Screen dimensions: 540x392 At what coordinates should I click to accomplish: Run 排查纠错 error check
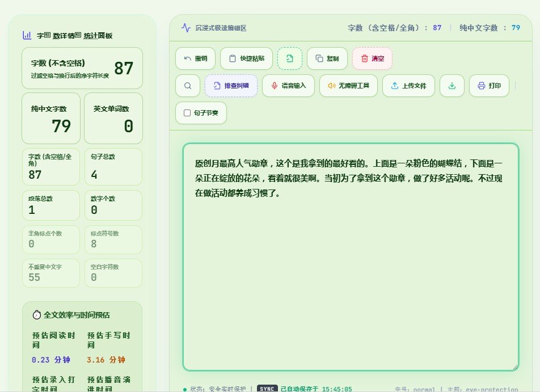coord(231,86)
